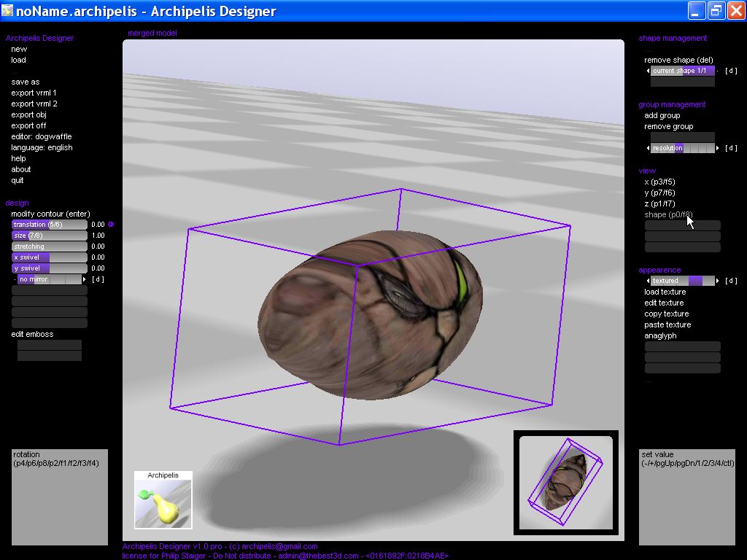747x560 pixels.
Task: Click the [d] reset next to current shape
Action: click(x=731, y=71)
